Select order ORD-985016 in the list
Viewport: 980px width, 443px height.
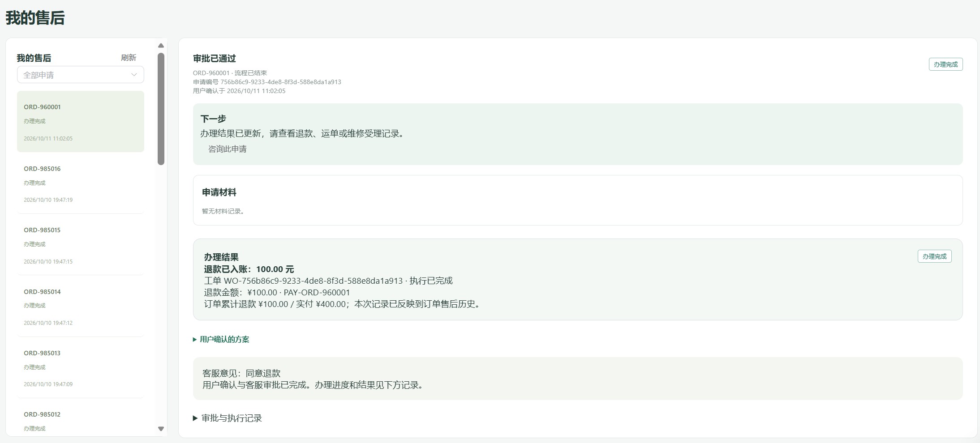(81, 183)
